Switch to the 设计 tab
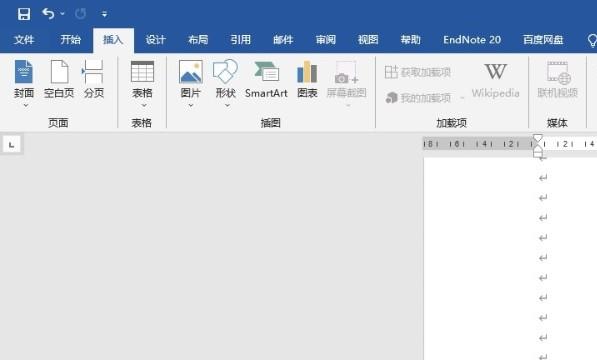 point(155,40)
